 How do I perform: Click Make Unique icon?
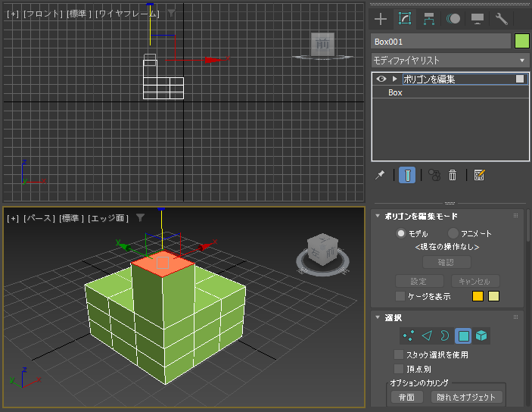434,175
